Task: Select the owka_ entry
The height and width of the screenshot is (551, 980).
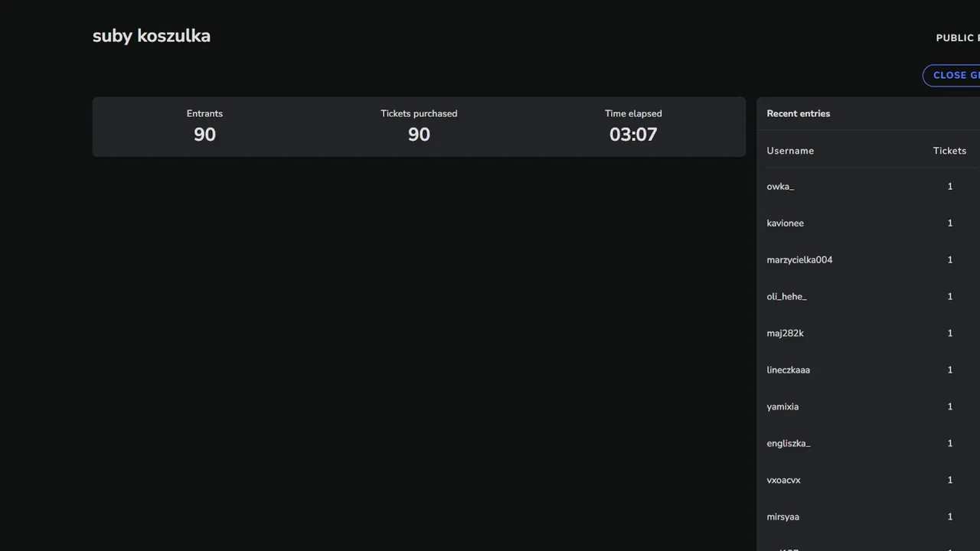Action: (x=780, y=187)
